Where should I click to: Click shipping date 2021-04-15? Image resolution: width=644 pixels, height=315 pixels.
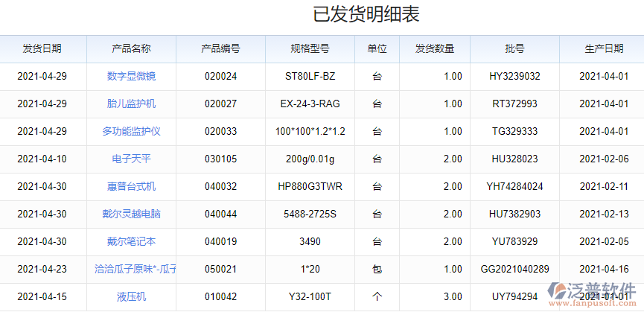coord(42,296)
